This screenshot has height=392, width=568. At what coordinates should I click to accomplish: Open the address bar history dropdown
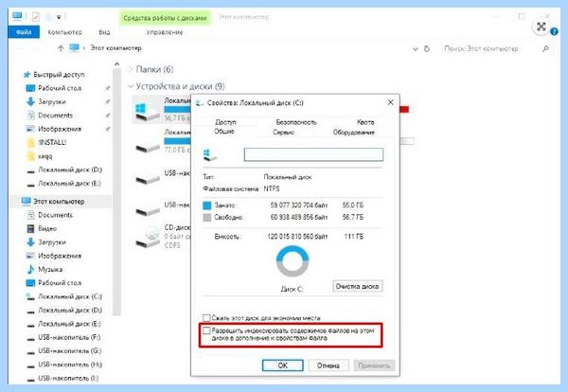click(x=416, y=49)
